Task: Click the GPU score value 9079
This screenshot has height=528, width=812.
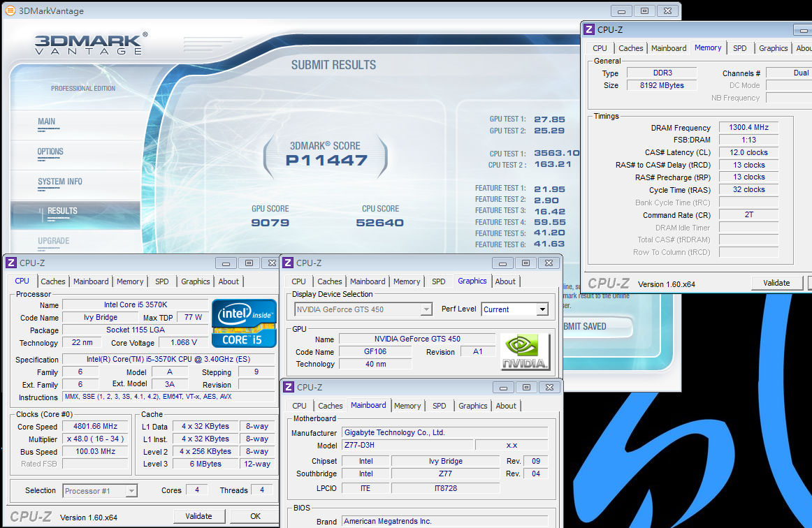Action: click(270, 223)
